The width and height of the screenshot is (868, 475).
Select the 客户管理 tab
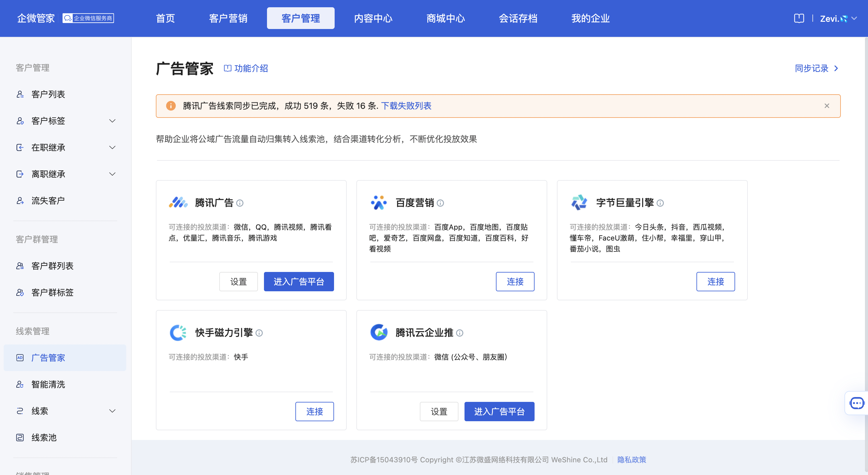301,18
